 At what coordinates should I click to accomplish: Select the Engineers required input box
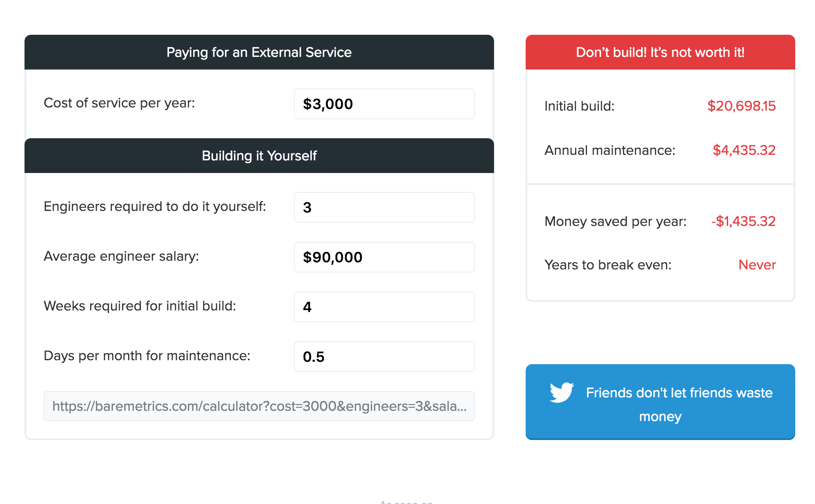coord(384,207)
